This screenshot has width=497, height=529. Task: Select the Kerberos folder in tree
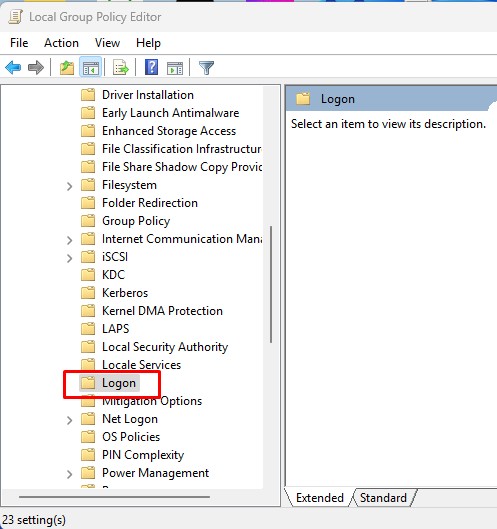[x=125, y=293]
